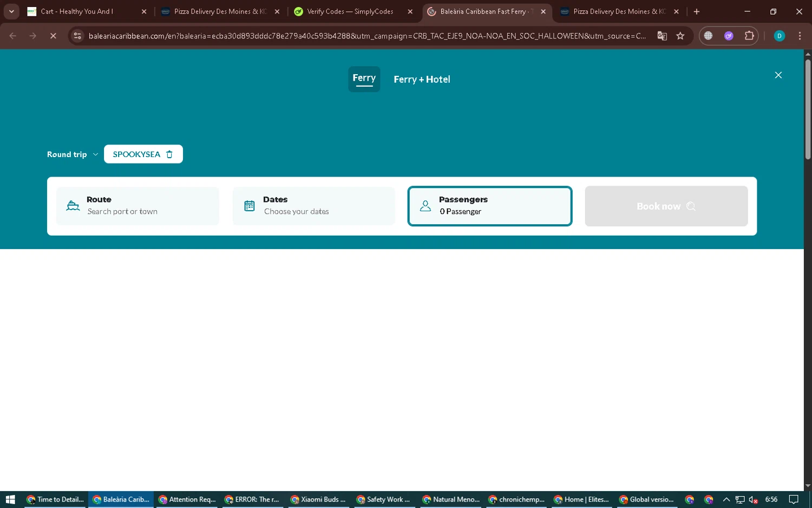Click the person icon in Passengers

(425, 206)
